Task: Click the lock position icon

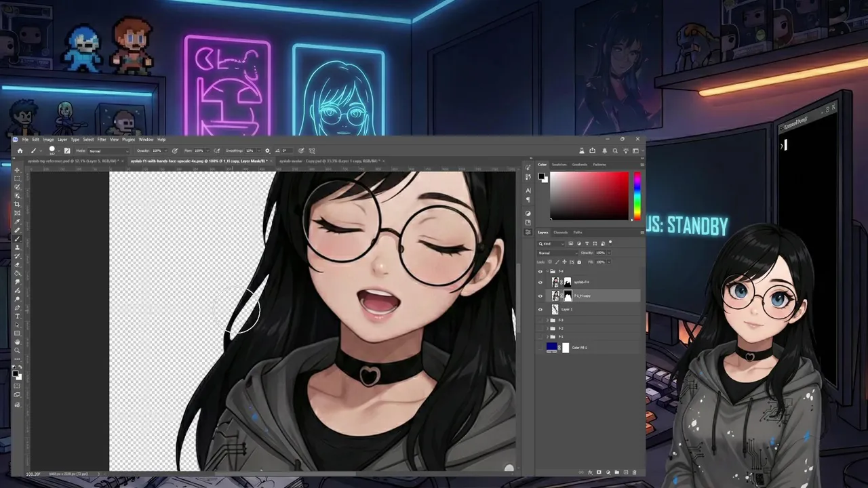Action: tap(564, 262)
